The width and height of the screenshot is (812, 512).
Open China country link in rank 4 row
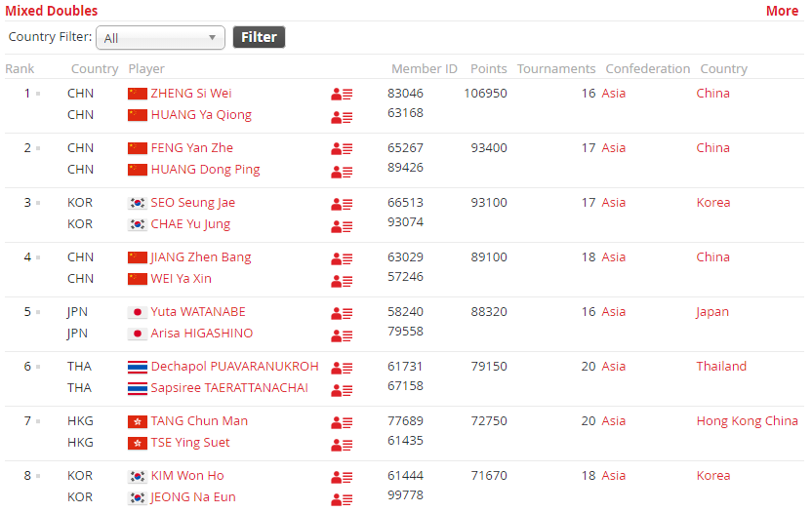[712, 257]
